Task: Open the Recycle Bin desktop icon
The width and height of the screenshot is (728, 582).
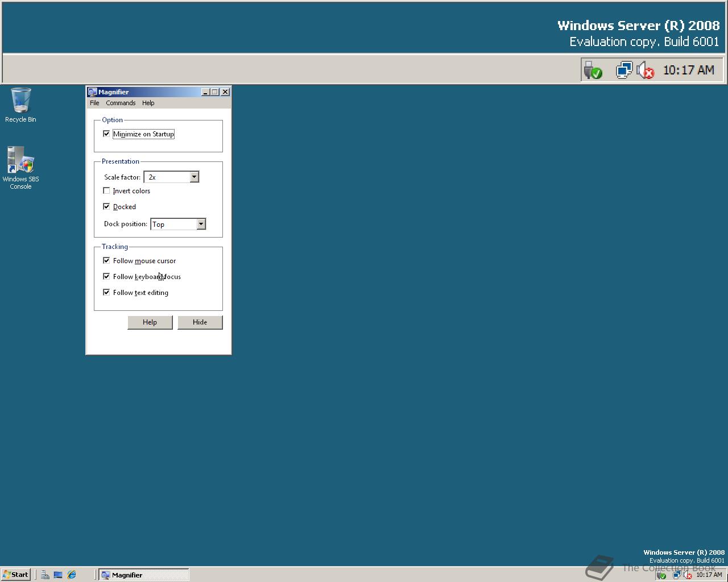Action: click(x=20, y=105)
